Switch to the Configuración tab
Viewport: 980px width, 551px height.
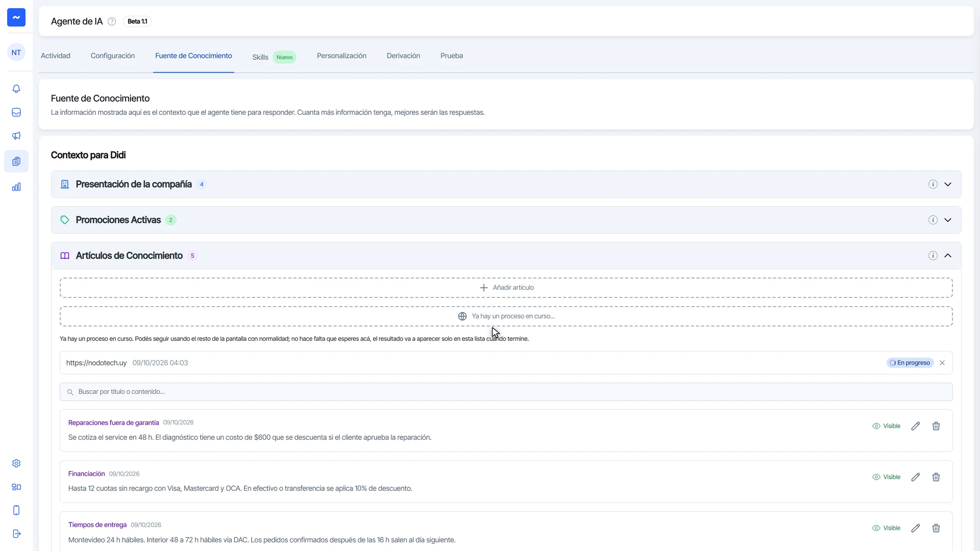[x=113, y=56]
